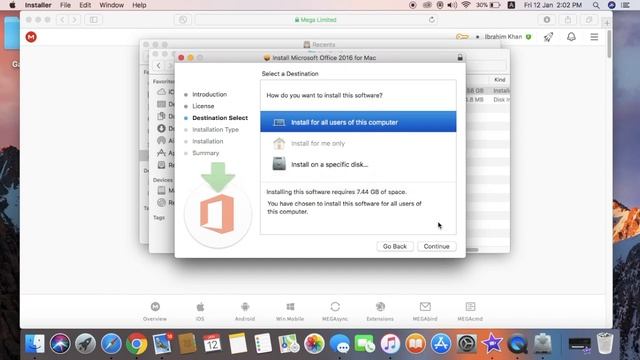
Task: Open iBooks from the Dock
Action: point(416,343)
